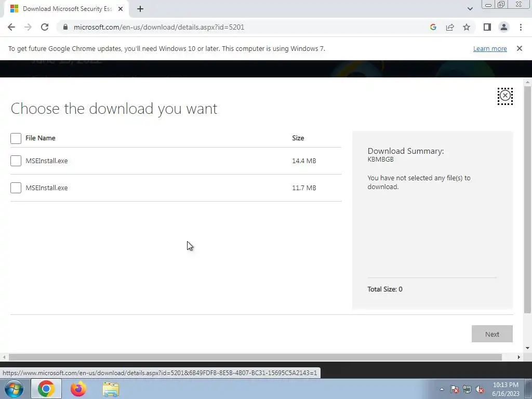The height and width of the screenshot is (399, 532).
Task: Click the Size column header
Action: pos(298,138)
